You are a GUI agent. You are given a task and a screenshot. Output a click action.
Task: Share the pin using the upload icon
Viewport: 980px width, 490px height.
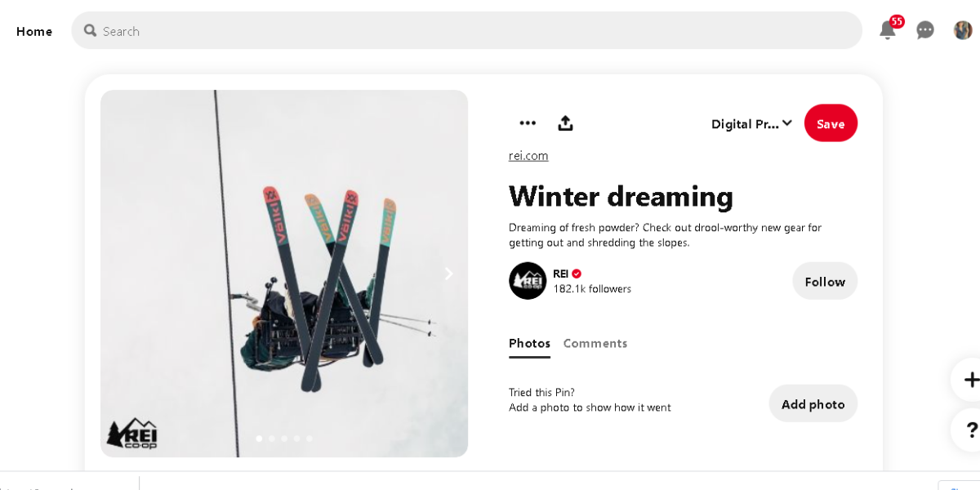(x=565, y=122)
